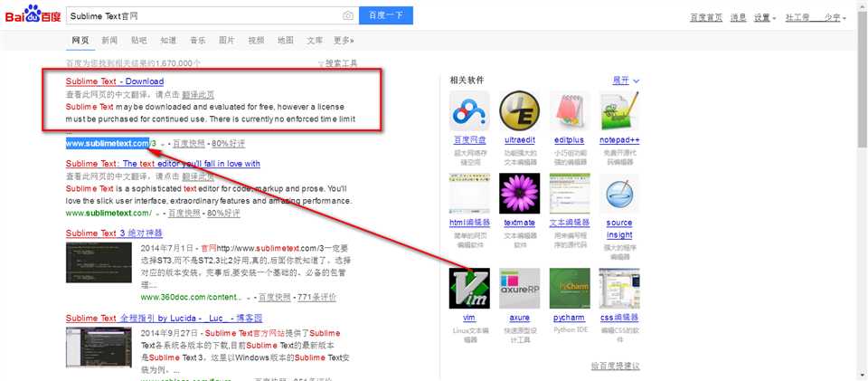Switch to 图片 tab
The width and height of the screenshot is (868, 381).
coord(227,41)
